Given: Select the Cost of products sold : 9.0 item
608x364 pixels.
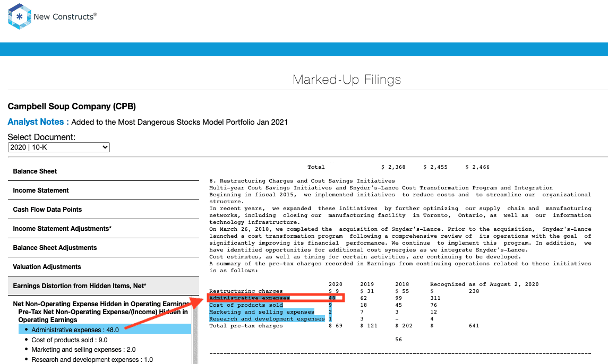Looking at the screenshot, I should pyautogui.click(x=70, y=340).
